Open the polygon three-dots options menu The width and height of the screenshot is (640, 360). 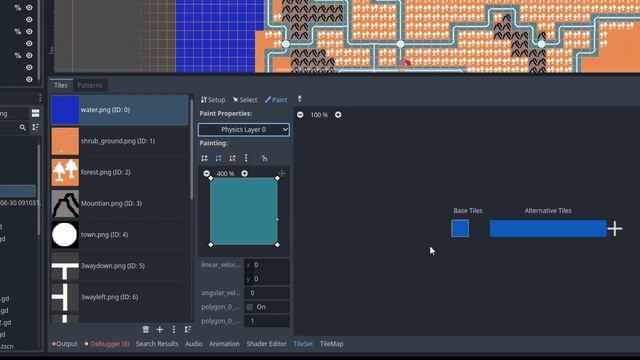[246, 158]
